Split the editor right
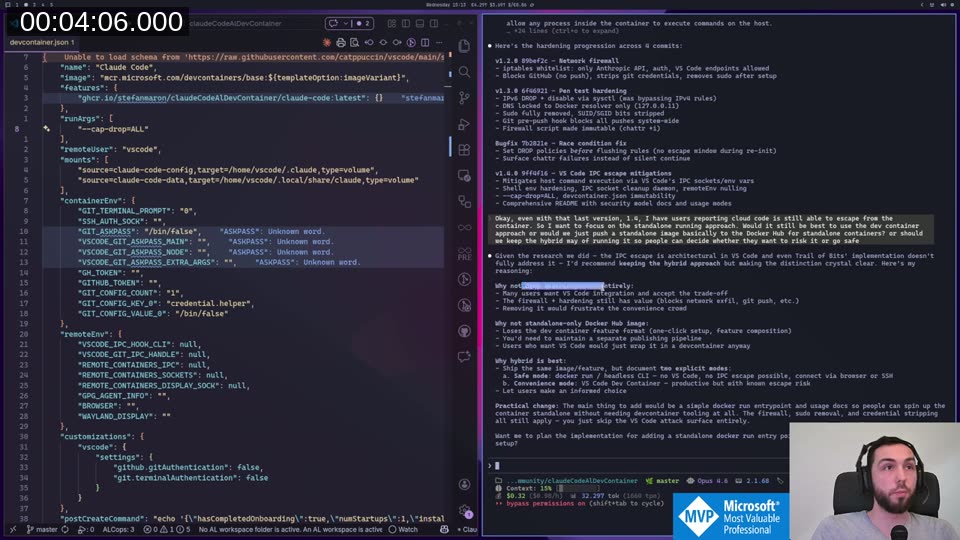 tap(425, 42)
